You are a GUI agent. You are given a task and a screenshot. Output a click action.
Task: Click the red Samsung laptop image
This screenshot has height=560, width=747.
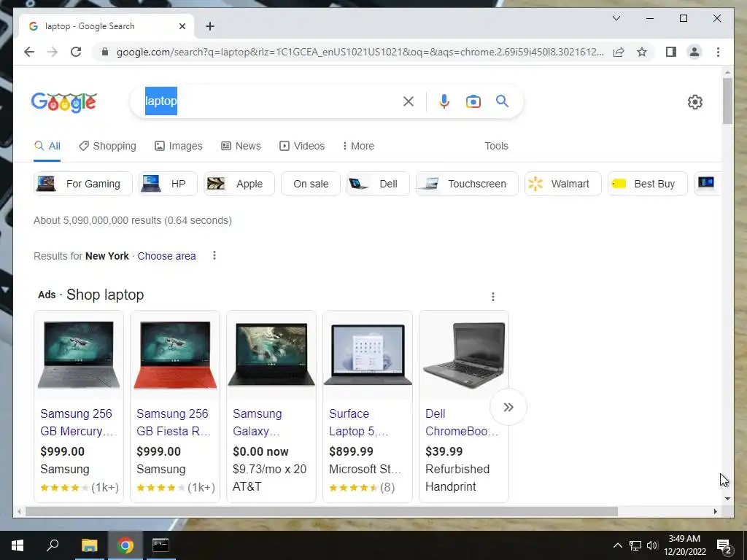(175, 355)
